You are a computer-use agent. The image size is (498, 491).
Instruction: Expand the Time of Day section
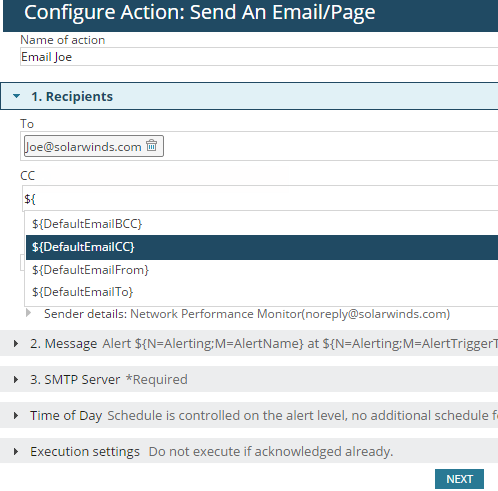[x=16, y=415]
